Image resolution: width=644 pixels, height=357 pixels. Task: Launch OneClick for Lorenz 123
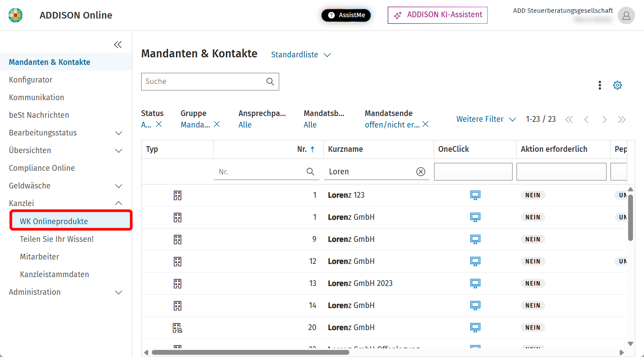coord(475,195)
